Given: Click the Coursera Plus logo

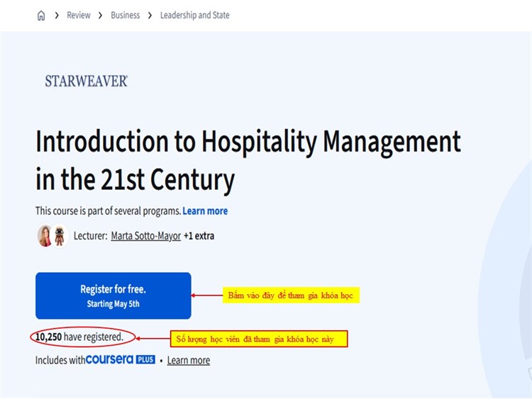Looking at the screenshot, I should coord(121,359).
